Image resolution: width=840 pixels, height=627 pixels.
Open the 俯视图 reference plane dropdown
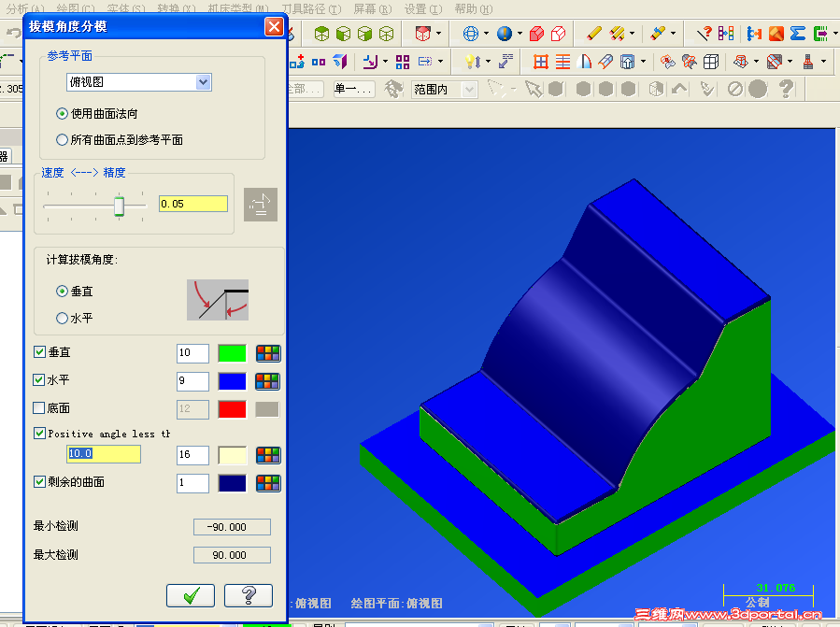click(x=203, y=82)
